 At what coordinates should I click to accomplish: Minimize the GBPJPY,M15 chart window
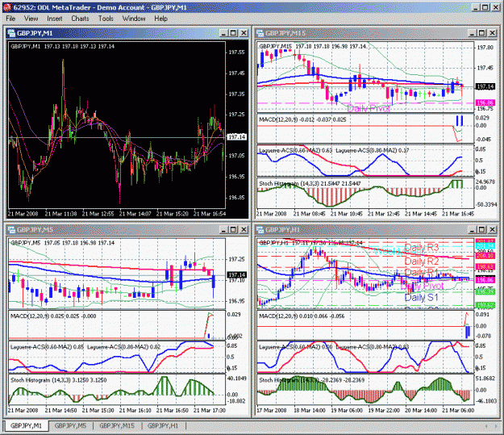[x=472, y=33]
